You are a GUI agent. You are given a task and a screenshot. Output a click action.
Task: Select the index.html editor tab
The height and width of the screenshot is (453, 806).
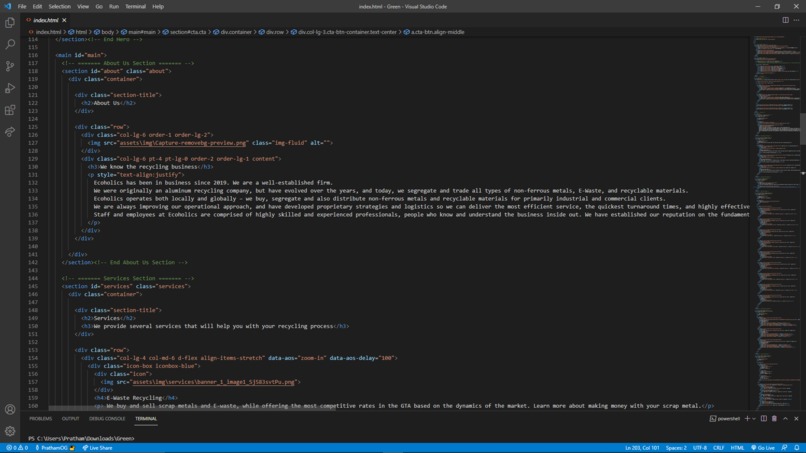coord(46,20)
